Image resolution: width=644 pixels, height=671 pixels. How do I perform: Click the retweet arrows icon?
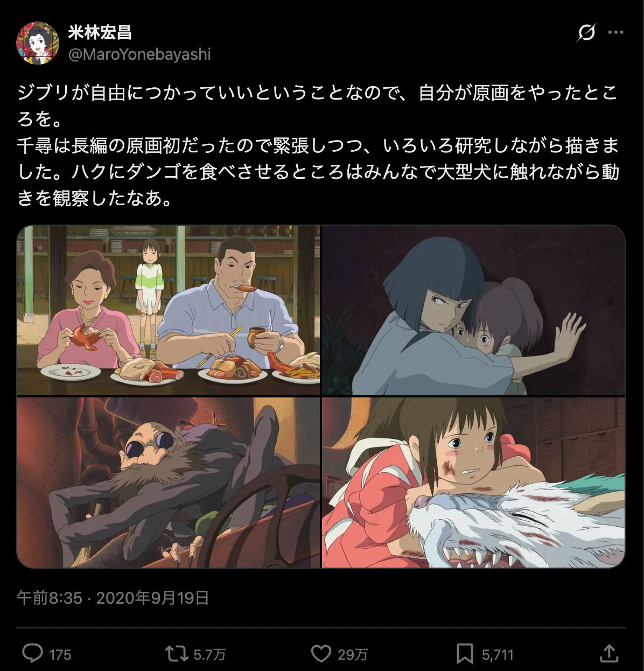click(x=176, y=654)
